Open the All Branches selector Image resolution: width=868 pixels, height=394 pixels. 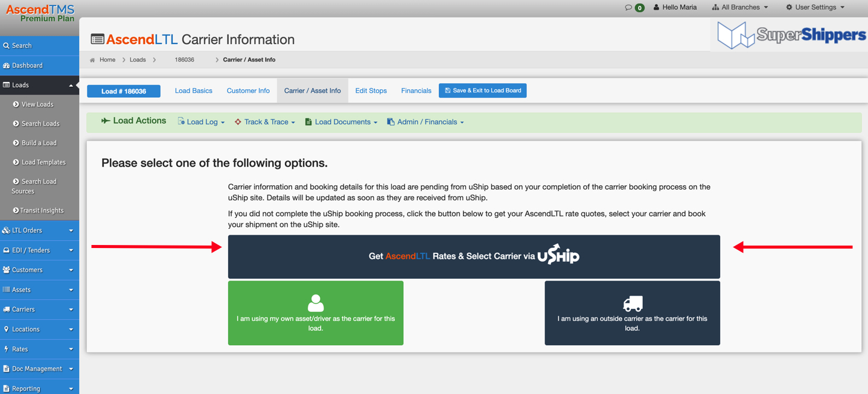pos(740,7)
